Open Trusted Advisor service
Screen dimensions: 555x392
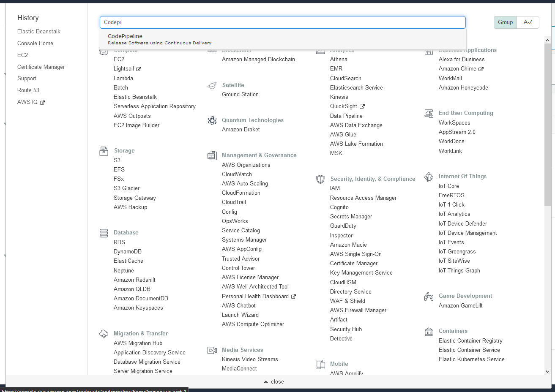tap(241, 259)
